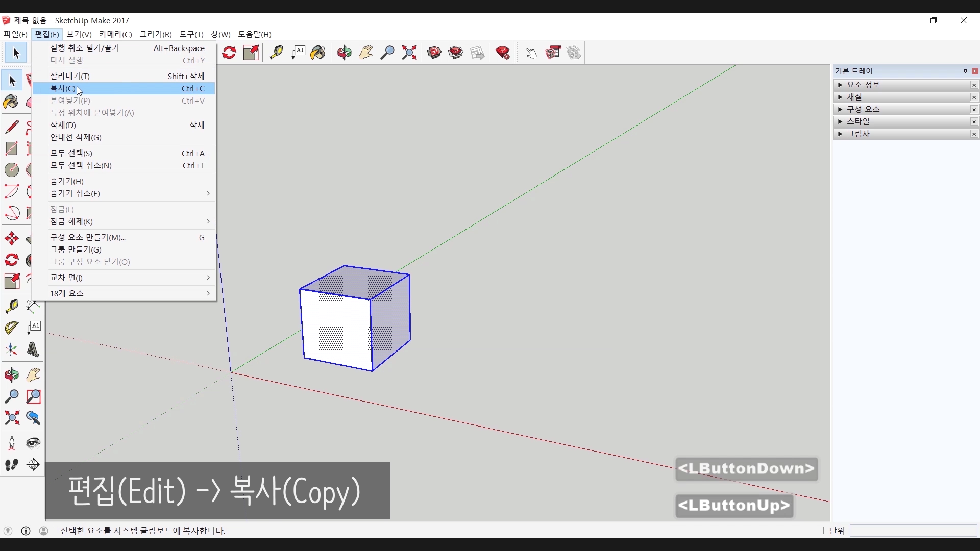
Task: Click the 단위 measurements input box
Action: pos(913,531)
